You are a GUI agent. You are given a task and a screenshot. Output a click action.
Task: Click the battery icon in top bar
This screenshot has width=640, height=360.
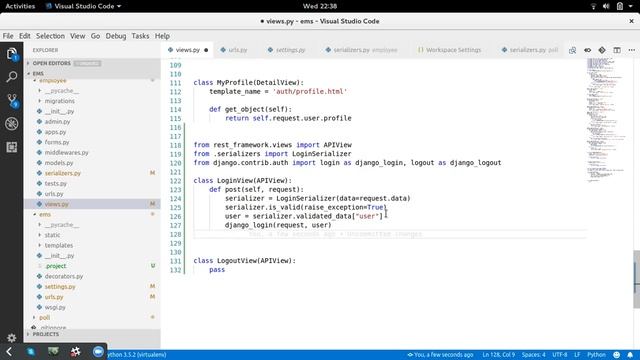[x=620, y=6]
